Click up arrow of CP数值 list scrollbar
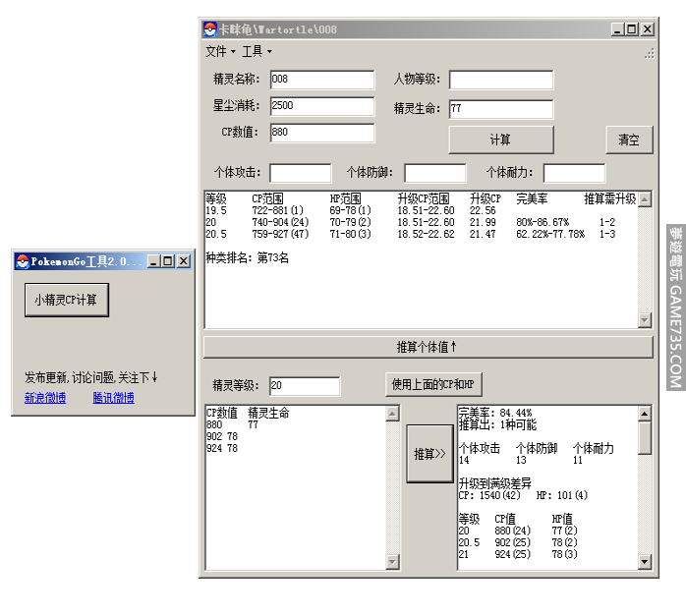 (392, 414)
